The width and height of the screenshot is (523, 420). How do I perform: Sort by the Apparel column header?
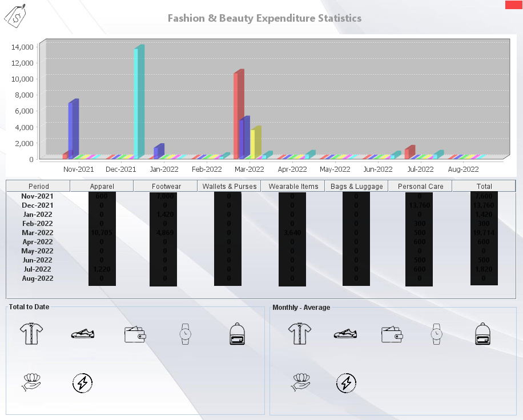[x=102, y=186]
